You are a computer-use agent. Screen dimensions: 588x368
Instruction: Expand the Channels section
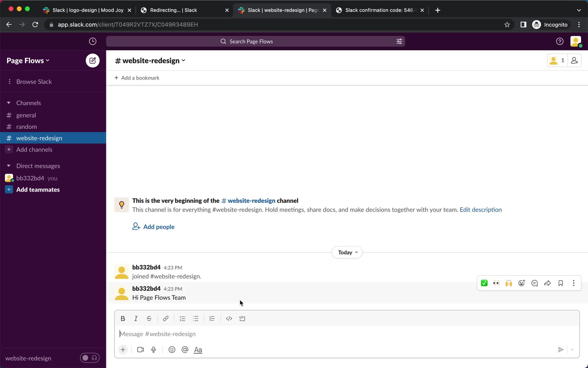[9, 103]
